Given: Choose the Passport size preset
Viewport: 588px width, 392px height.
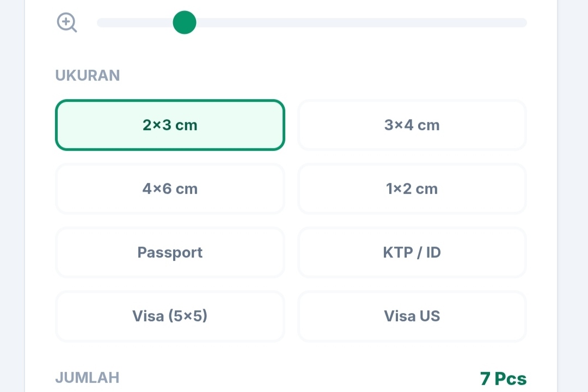Looking at the screenshot, I should pos(170,253).
